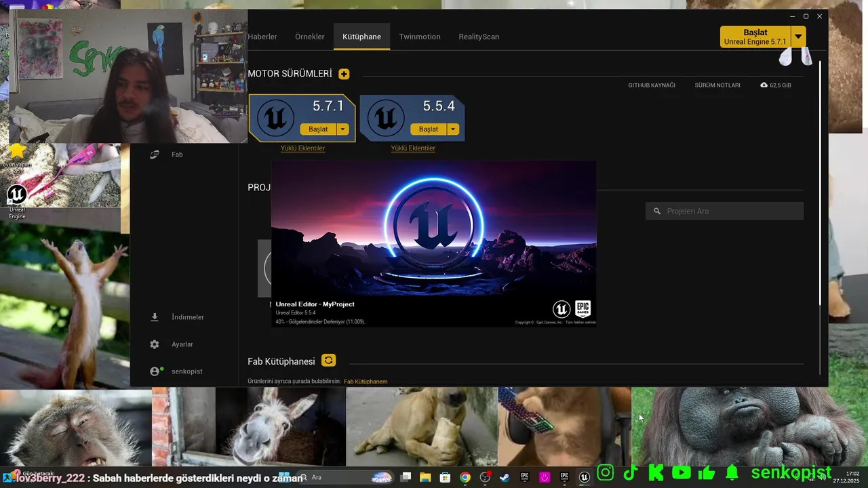Screen dimensions: 868x488
Task: Open Steam from taskbar
Action: [x=505, y=477]
